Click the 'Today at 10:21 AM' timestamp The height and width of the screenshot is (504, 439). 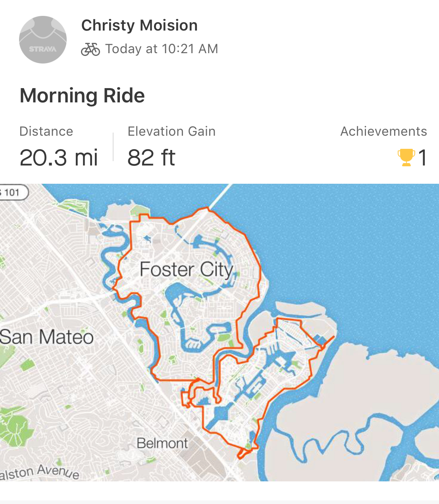[162, 49]
